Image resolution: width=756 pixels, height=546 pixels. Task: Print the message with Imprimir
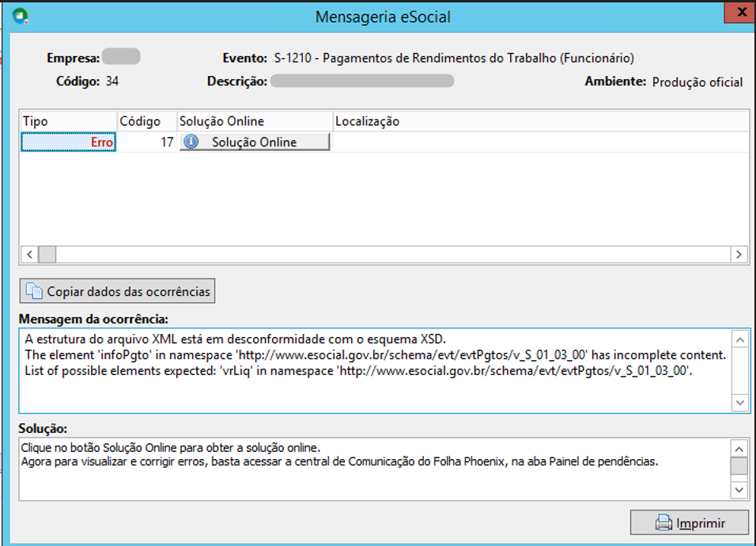pyautogui.click(x=689, y=523)
